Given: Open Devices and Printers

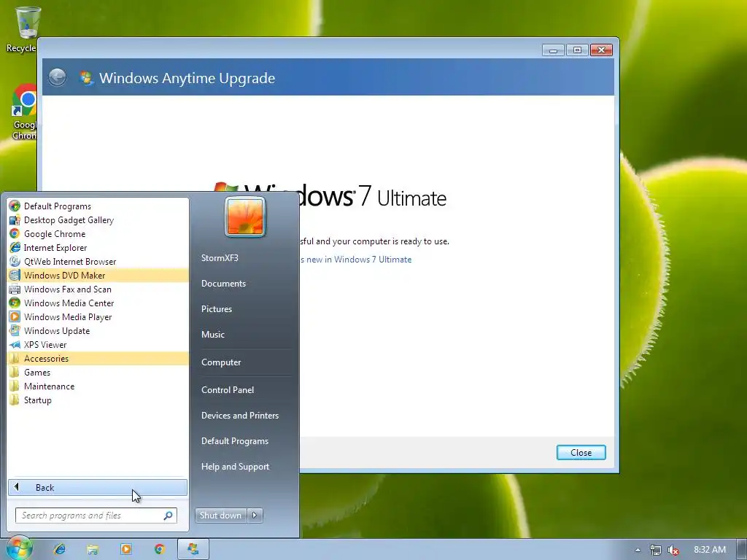Looking at the screenshot, I should (x=240, y=416).
